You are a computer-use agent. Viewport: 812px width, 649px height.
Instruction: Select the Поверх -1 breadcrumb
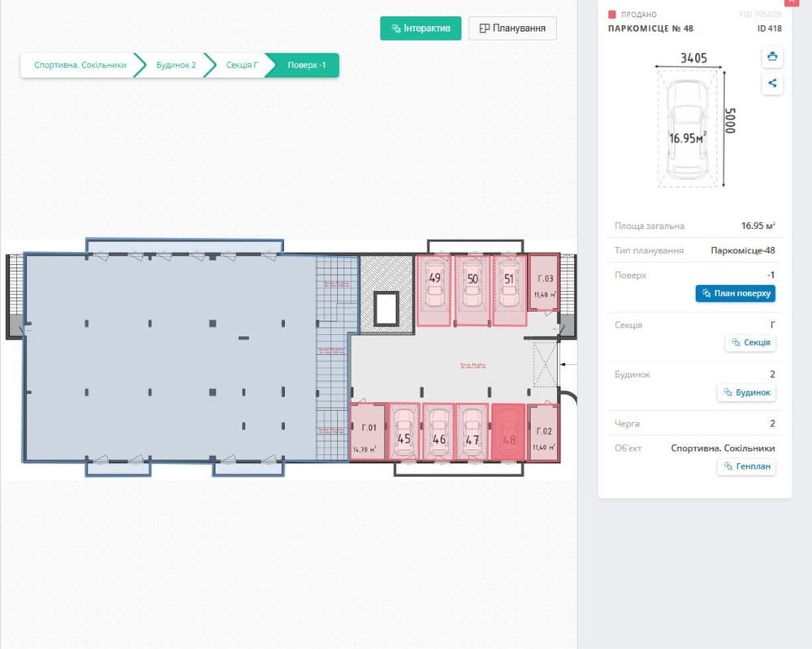tap(307, 65)
